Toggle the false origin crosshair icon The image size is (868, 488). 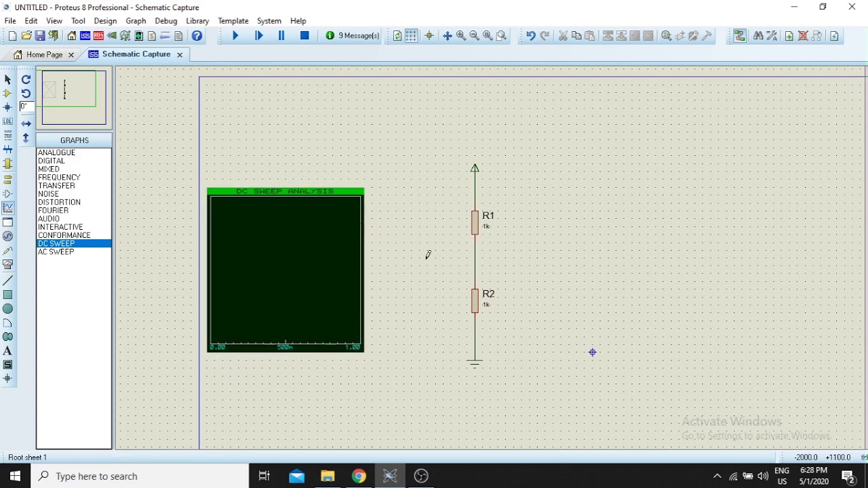pyautogui.click(x=429, y=36)
